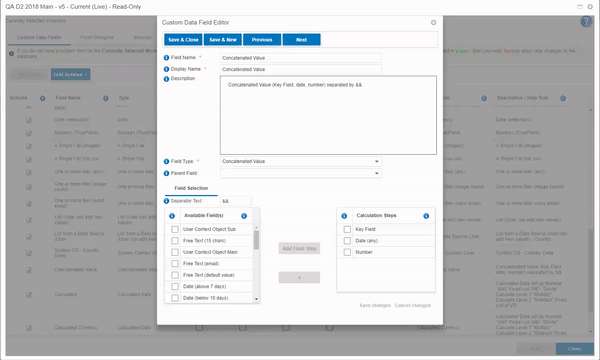Click the info icon beside Parent Field

166,173
